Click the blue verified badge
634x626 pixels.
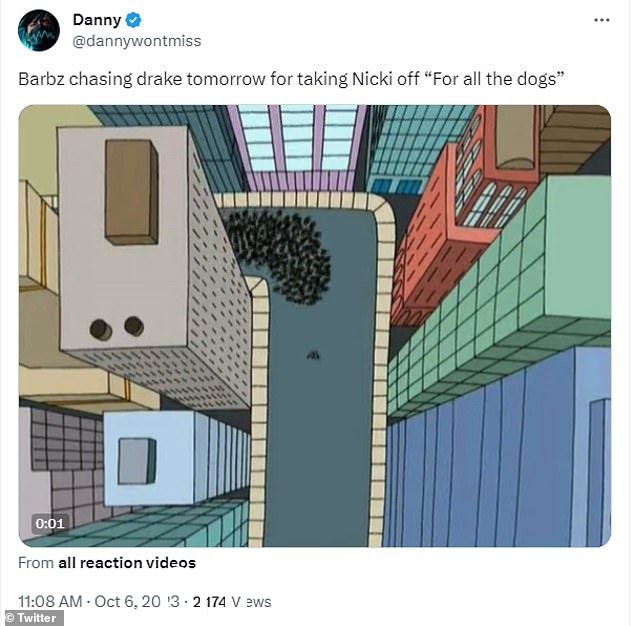click(x=133, y=20)
